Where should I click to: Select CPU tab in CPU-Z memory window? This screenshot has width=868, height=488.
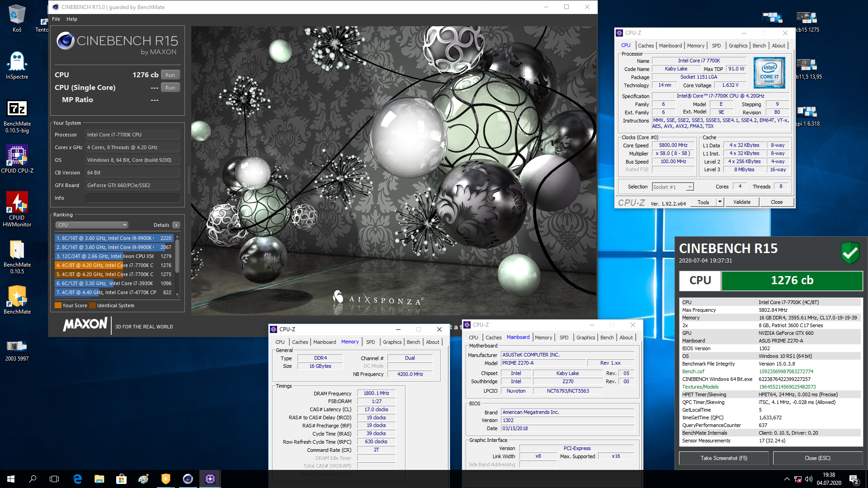[280, 342]
